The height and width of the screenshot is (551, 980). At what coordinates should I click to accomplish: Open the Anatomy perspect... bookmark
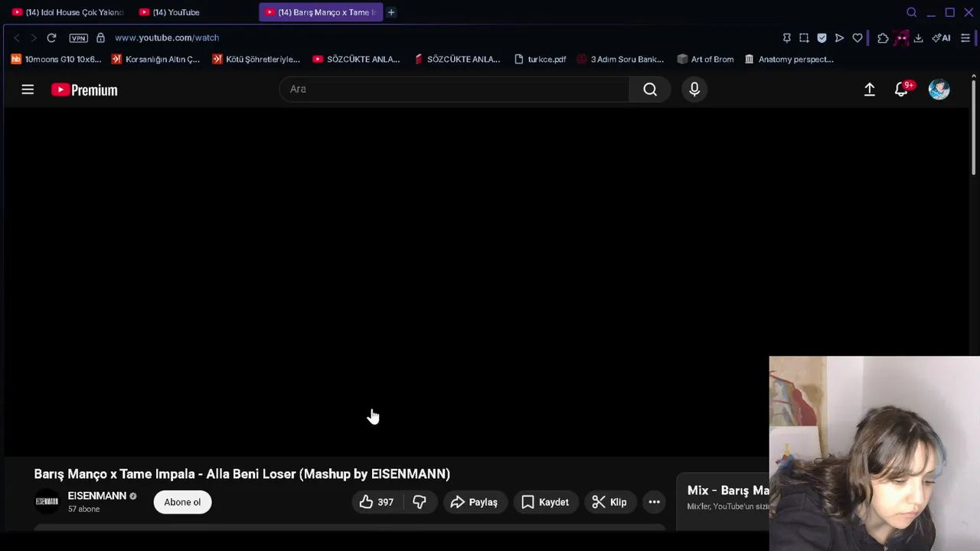pos(789,59)
